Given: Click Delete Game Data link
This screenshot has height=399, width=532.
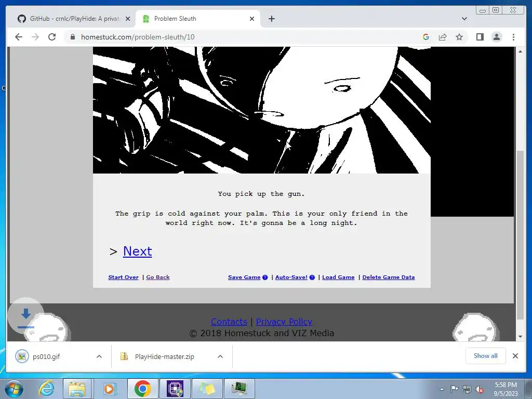Looking at the screenshot, I should click(389, 277).
